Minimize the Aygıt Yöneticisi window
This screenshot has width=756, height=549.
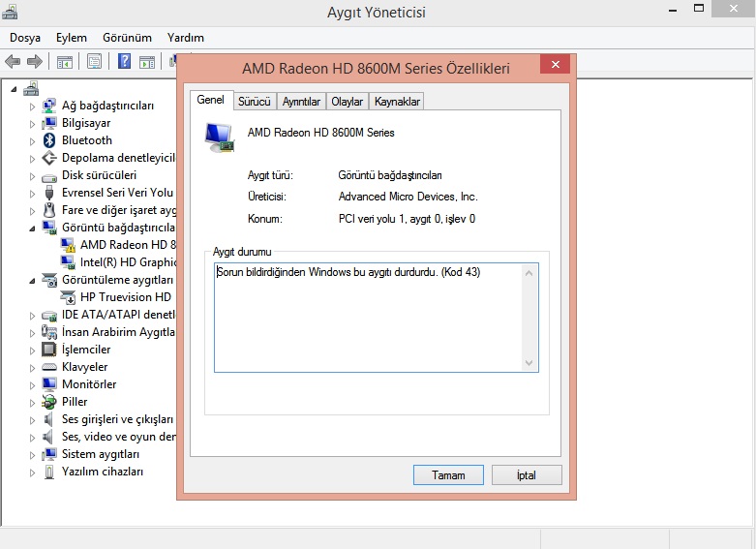(x=673, y=9)
